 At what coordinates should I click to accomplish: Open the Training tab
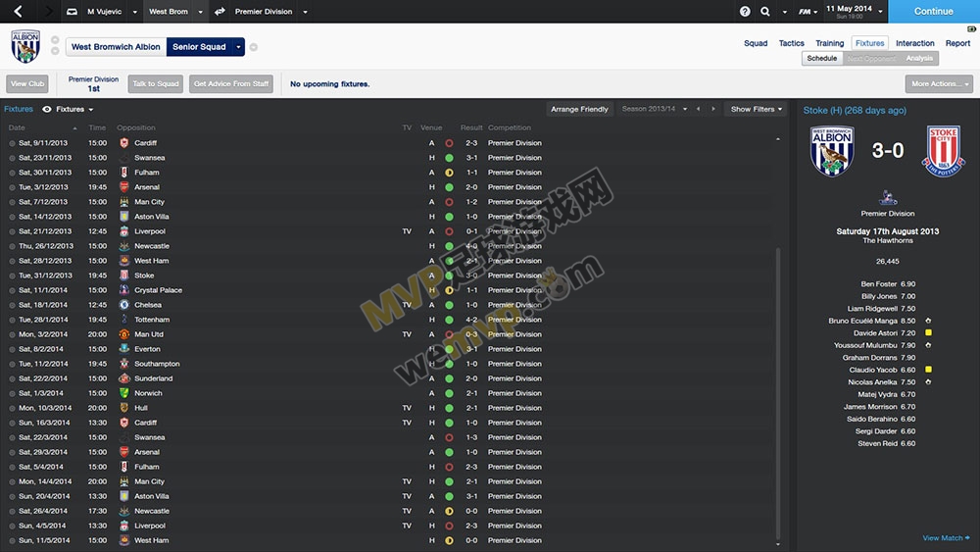829,43
